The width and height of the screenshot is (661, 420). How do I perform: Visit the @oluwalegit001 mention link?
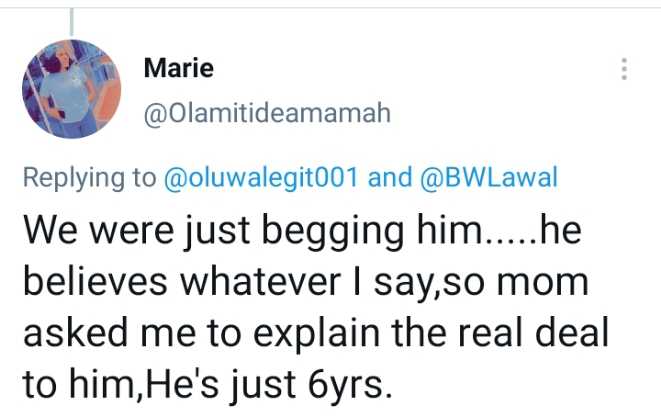pyautogui.click(x=261, y=178)
